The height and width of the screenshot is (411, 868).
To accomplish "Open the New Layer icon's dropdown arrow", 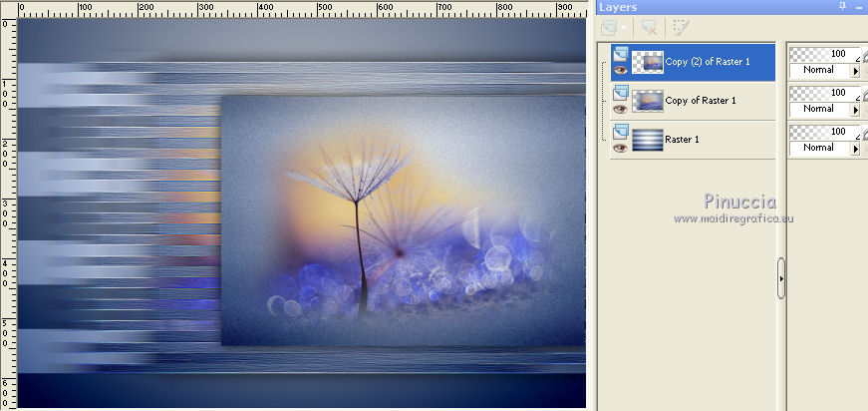I will [x=625, y=27].
